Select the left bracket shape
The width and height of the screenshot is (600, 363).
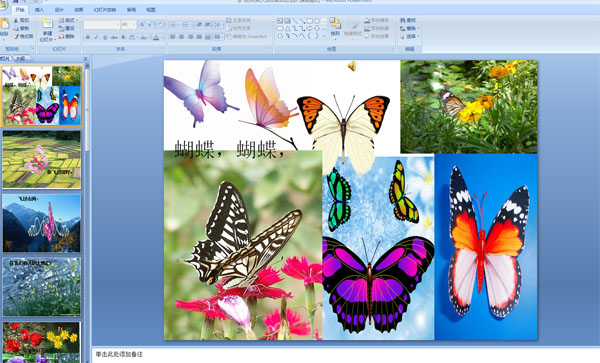click(x=310, y=36)
